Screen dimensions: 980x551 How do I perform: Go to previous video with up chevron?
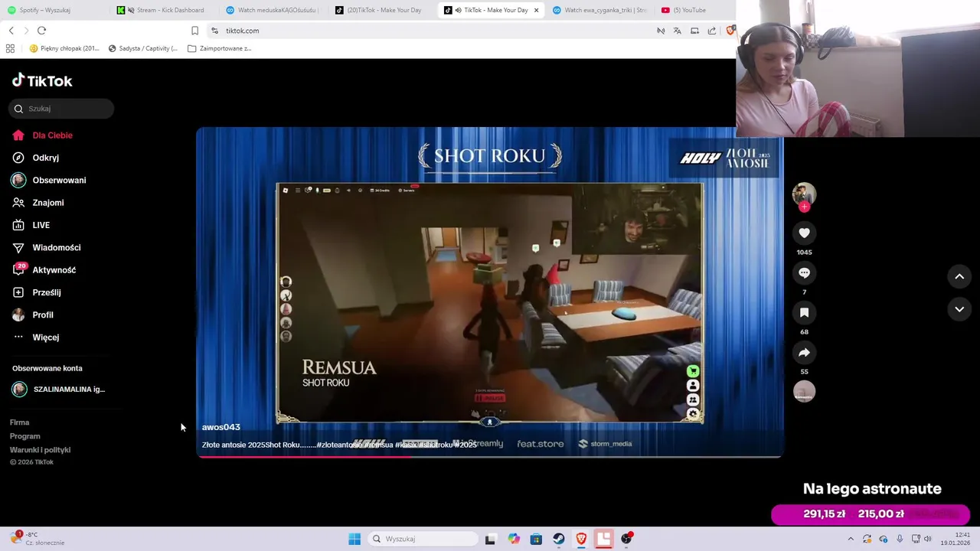coord(959,277)
